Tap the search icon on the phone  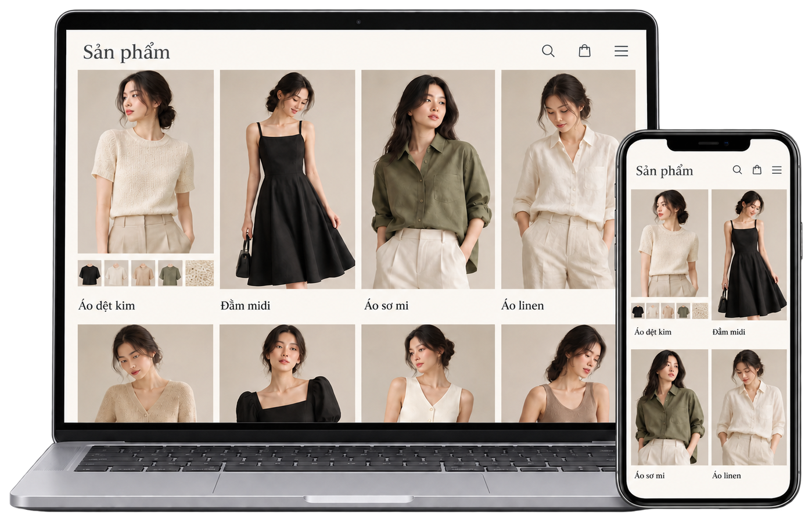(x=737, y=170)
